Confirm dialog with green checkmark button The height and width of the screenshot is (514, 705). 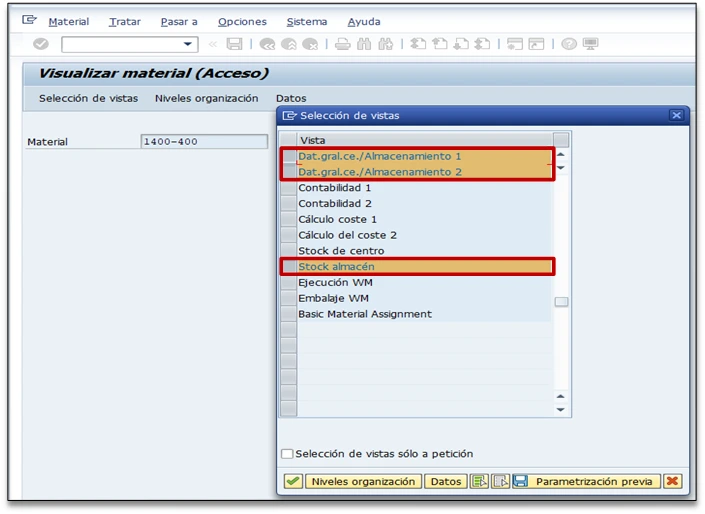[293, 481]
